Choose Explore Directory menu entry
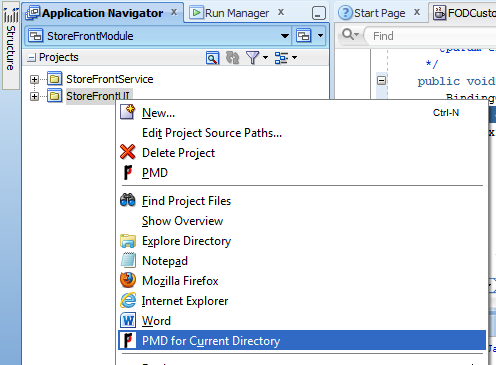Image resolution: width=496 pixels, height=365 pixels. click(303, 241)
